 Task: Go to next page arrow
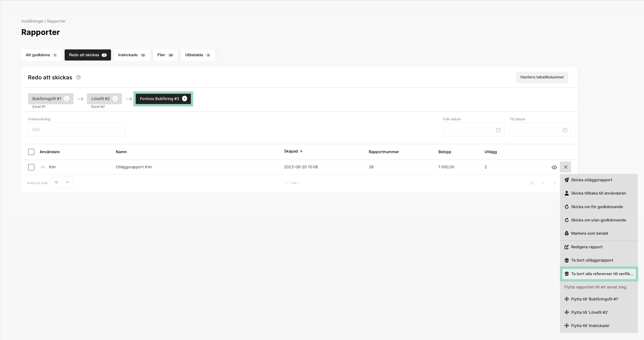point(554,183)
